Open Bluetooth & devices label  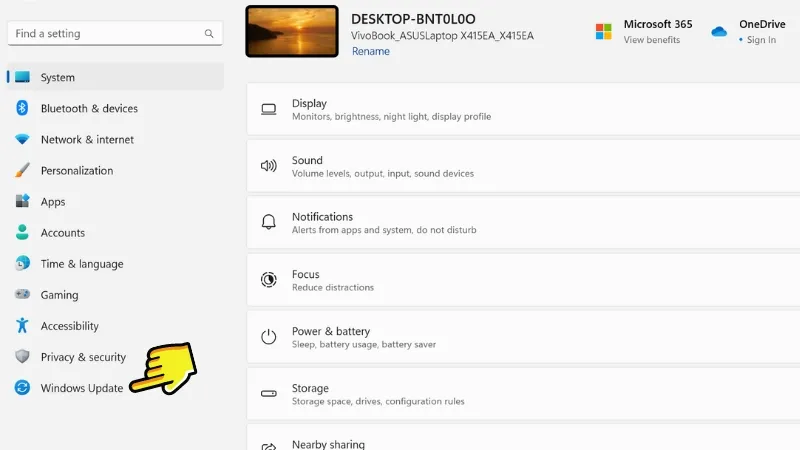click(x=89, y=108)
